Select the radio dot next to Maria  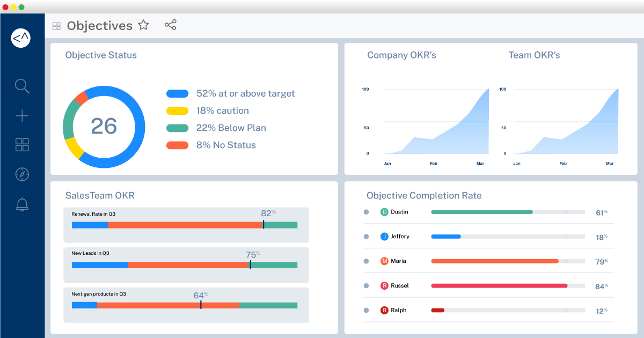(366, 261)
